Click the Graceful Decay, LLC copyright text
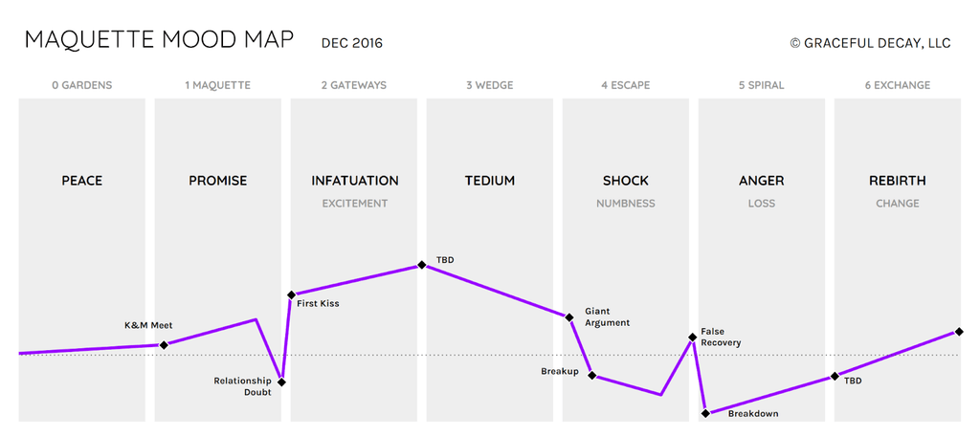 (x=870, y=43)
